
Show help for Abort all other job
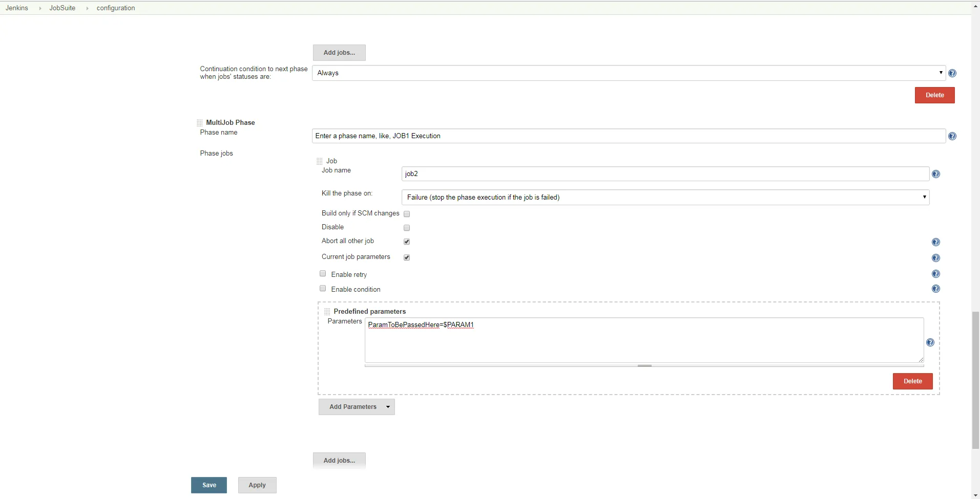[x=936, y=242]
